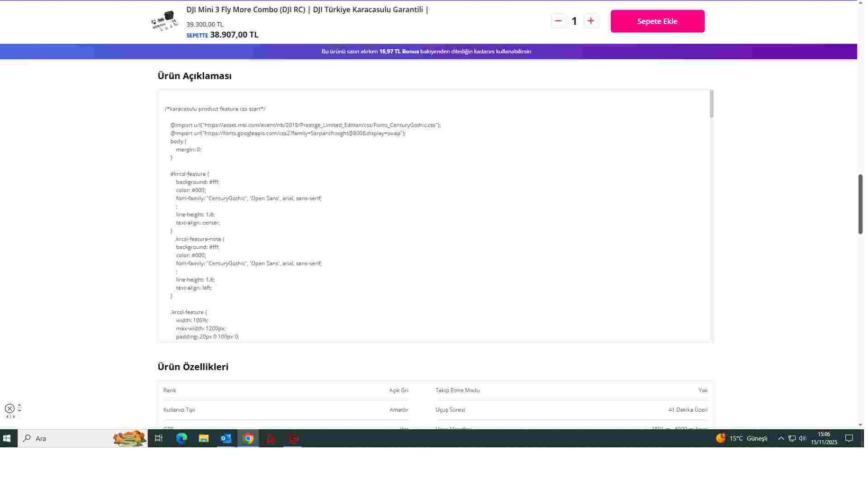Click the googleapis font import line
Image resolution: width=868 pixels, height=488 pixels.
(x=289, y=134)
